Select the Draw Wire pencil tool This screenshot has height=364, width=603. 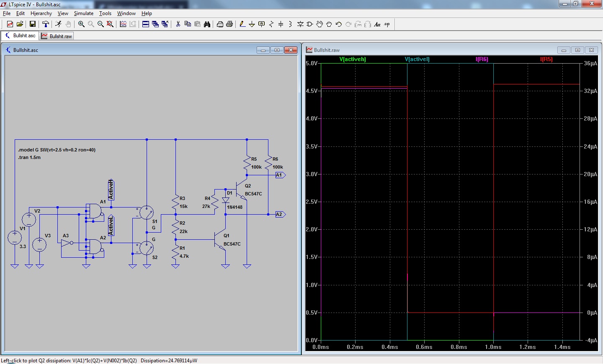242,24
